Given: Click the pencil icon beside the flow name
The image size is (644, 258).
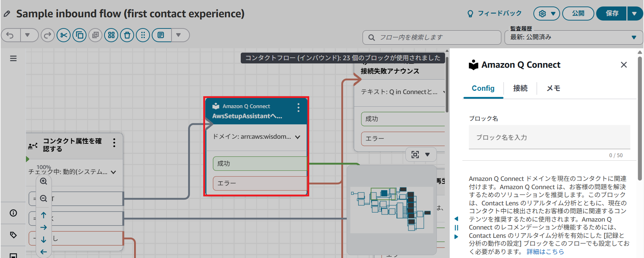Looking at the screenshot, I should (x=7, y=14).
